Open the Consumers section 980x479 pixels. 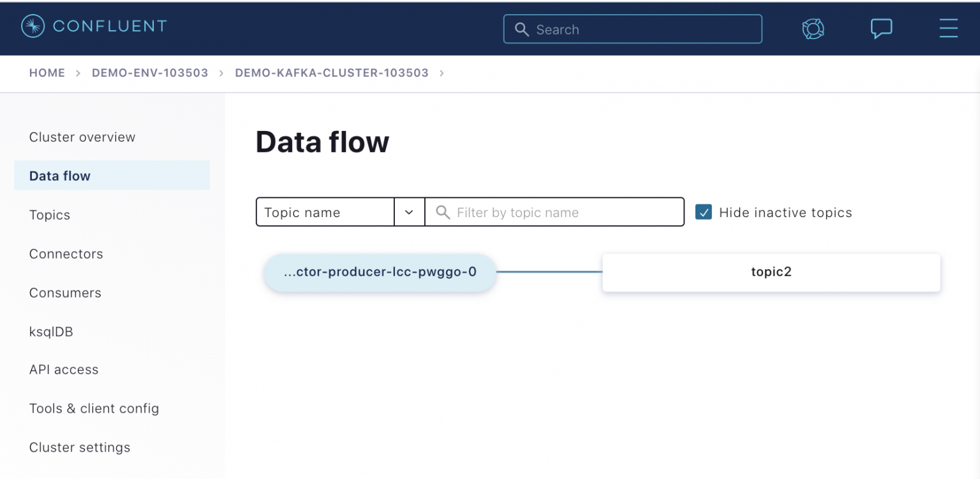coord(65,293)
